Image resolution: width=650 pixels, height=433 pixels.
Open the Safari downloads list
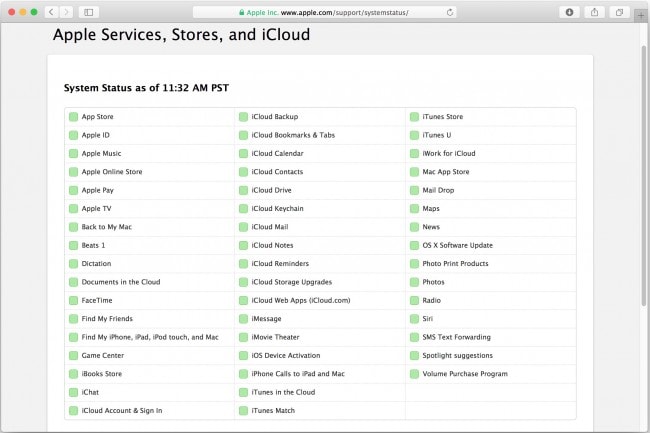click(570, 12)
